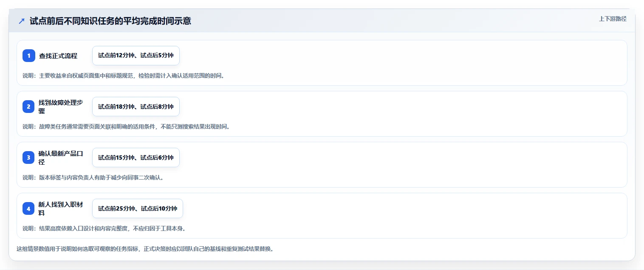Select the task label 找到故障处理步骤
The image size is (644, 270).
pos(61,107)
